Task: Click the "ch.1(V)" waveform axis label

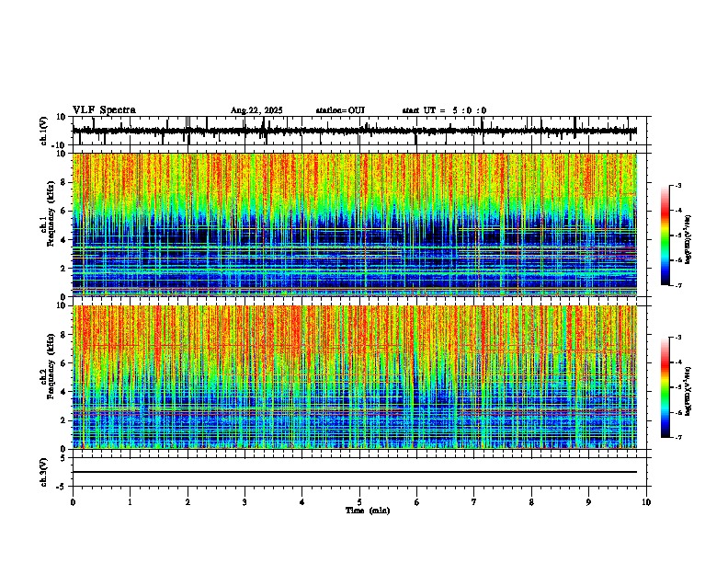Action: (44, 131)
